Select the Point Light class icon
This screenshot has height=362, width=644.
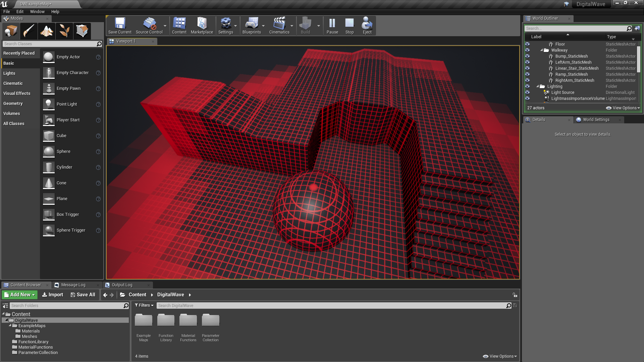49,104
